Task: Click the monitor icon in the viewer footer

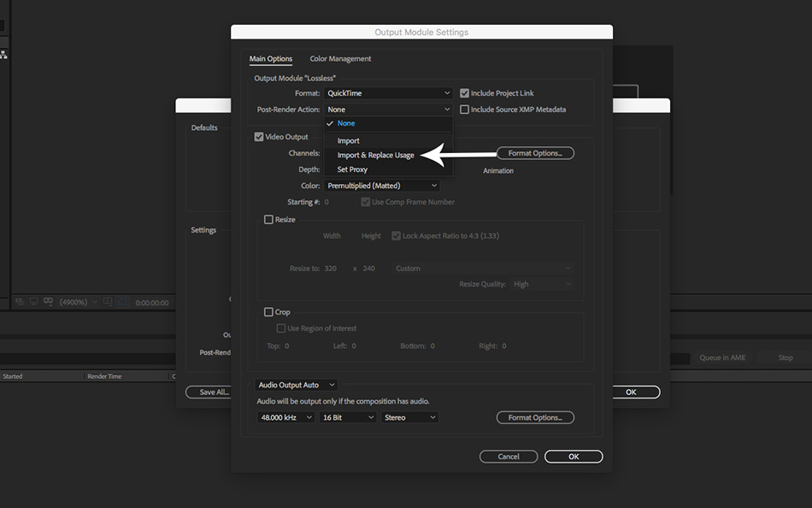Action: click(33, 302)
